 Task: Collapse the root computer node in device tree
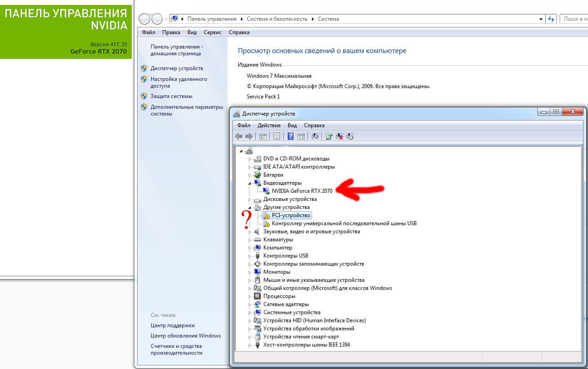click(242, 151)
